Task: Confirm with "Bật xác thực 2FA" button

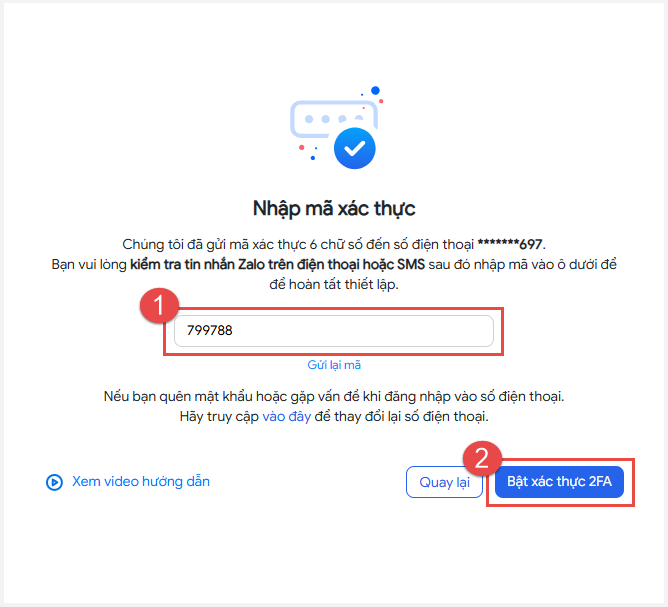Action: (559, 482)
